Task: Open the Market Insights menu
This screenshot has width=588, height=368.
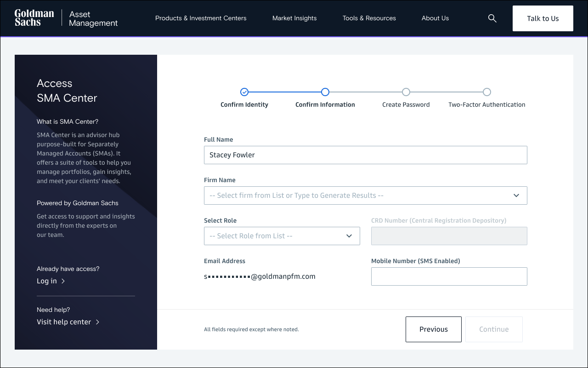Action: point(294,18)
